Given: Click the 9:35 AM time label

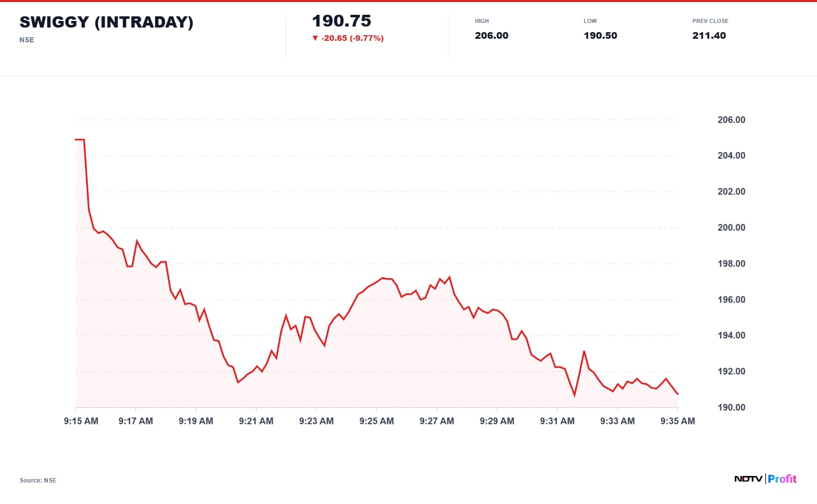Looking at the screenshot, I should click(678, 421).
